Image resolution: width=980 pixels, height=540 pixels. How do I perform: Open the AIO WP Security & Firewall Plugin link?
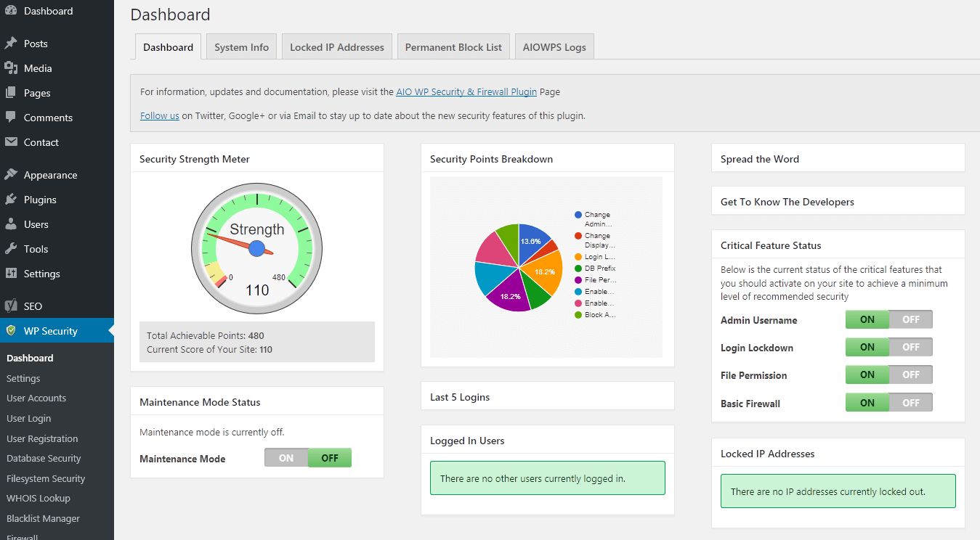click(x=466, y=91)
